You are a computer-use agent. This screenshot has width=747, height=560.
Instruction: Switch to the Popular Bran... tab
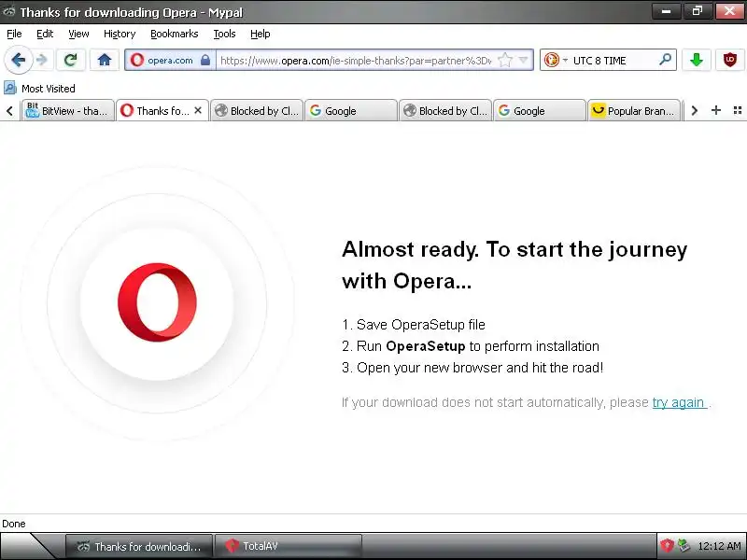point(634,110)
